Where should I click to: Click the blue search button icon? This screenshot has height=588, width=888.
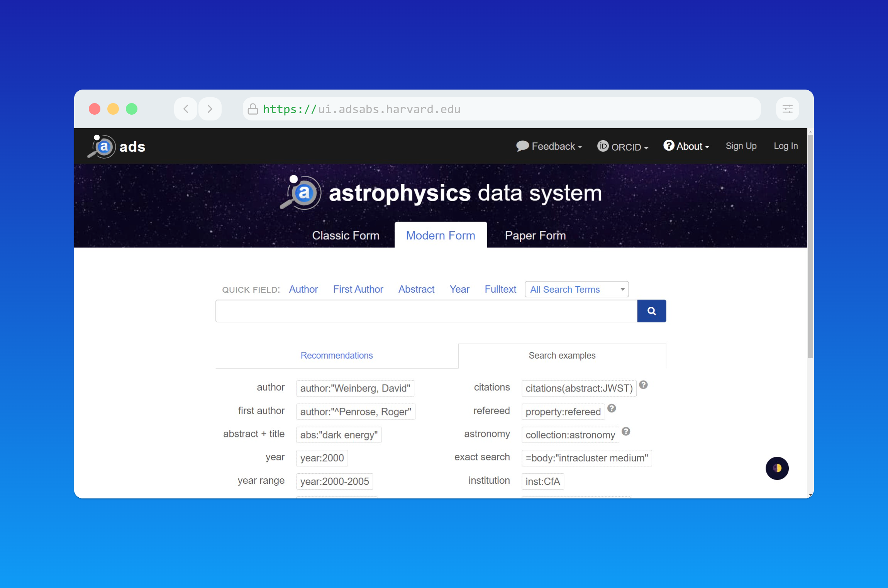click(651, 310)
